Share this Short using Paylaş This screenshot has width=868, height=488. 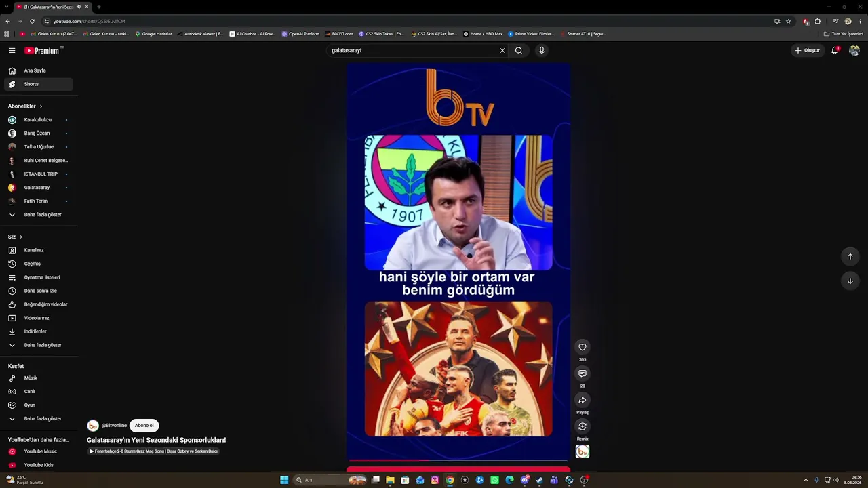pos(583,400)
